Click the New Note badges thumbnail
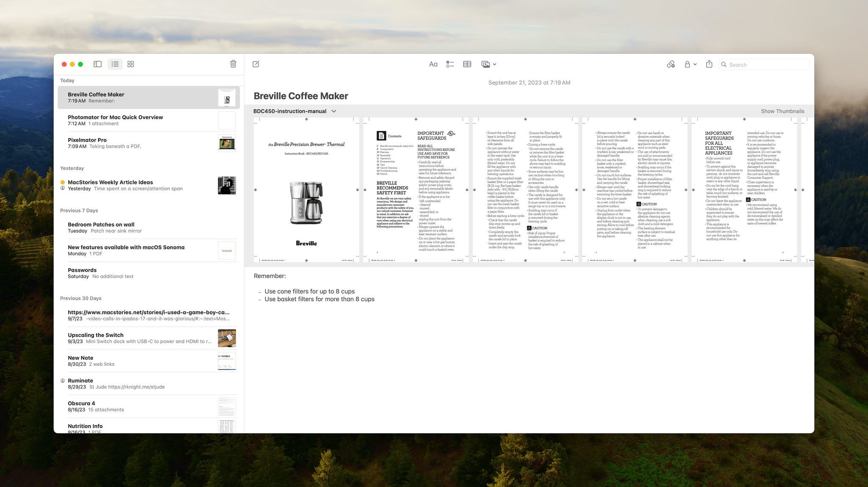This screenshot has width=868, height=487. click(x=227, y=361)
